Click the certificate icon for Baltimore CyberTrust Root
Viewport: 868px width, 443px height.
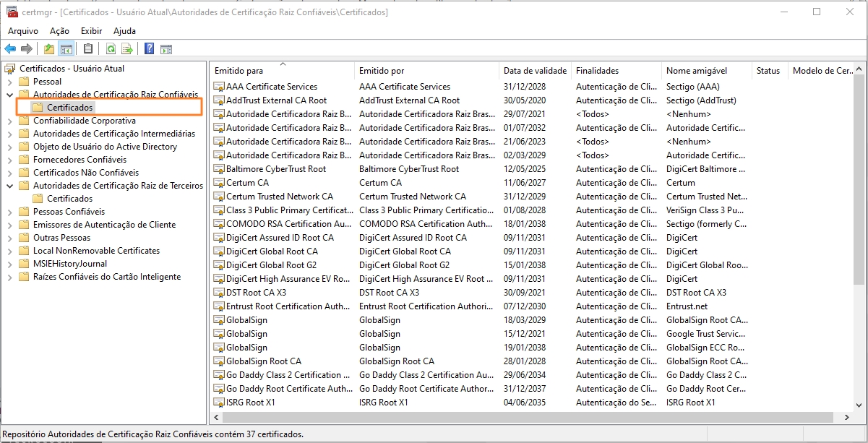click(219, 169)
